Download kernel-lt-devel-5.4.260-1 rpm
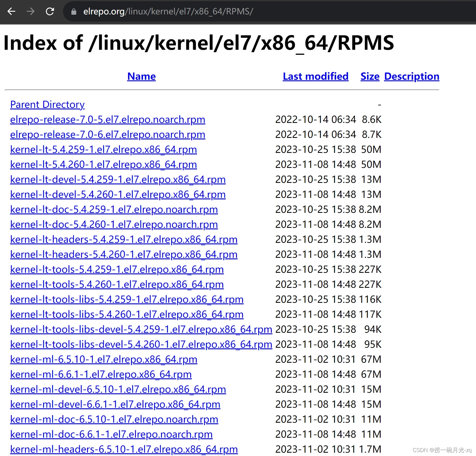 [118, 195]
